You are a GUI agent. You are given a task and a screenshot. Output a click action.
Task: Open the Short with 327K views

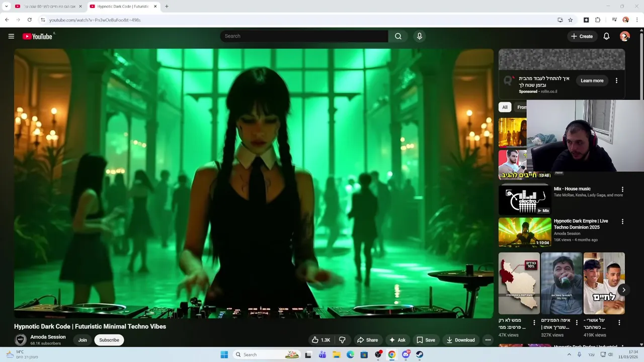[561, 283]
